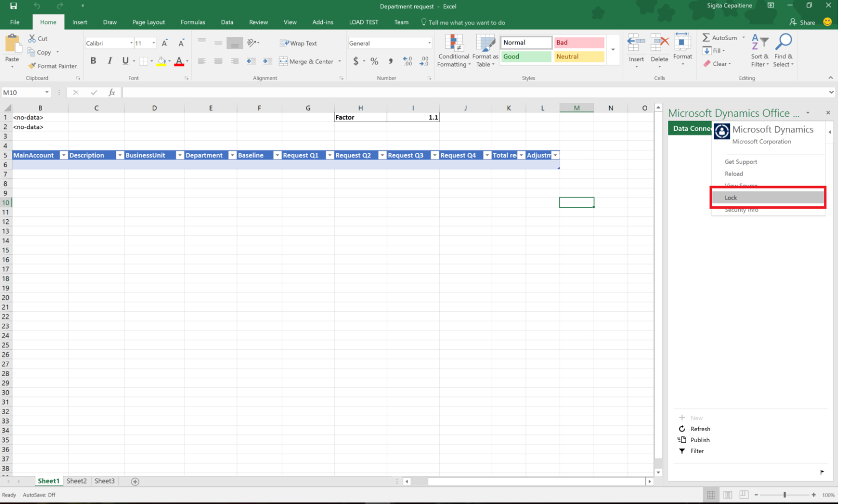Adjust the zoom slider

point(784,495)
